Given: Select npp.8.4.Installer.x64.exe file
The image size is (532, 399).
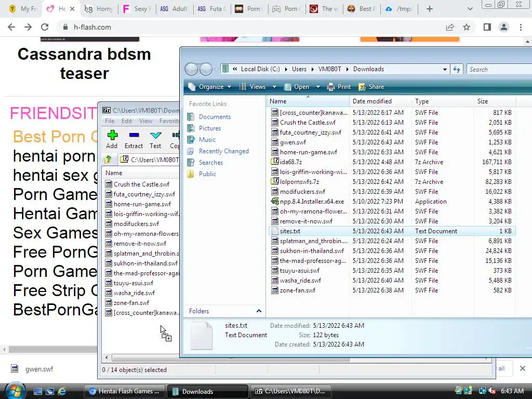Looking at the screenshot, I should pos(312,202).
